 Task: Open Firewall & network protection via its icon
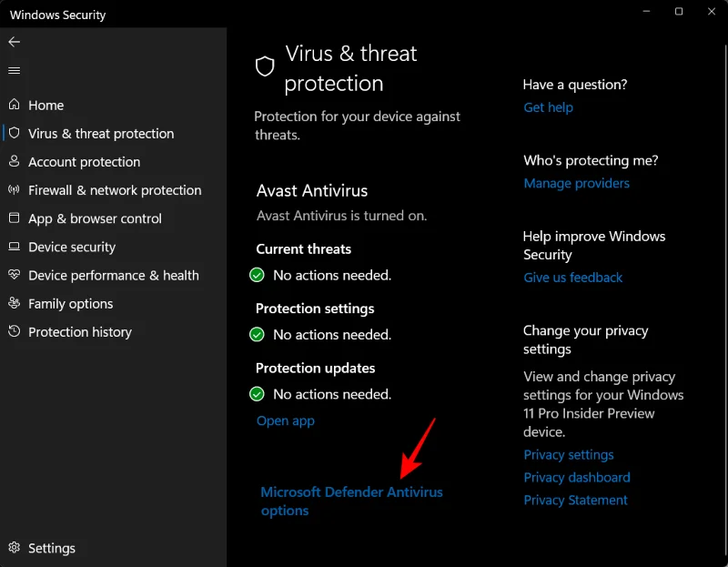[14, 190]
